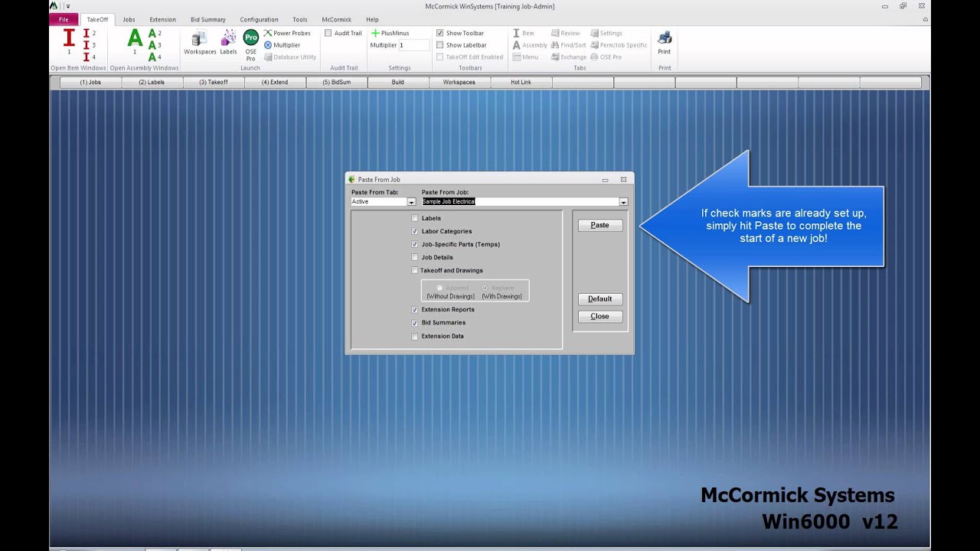
Task: Open the Exchange tab tool
Action: click(568, 57)
